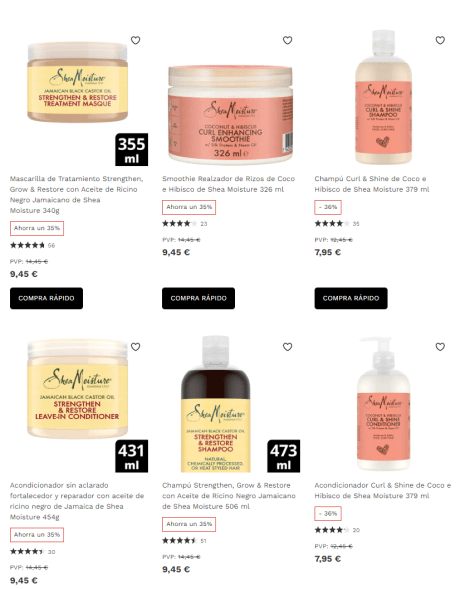
Task: Favorite the Curl Enhancing Smoothie with heart icon
Action: coord(287,40)
